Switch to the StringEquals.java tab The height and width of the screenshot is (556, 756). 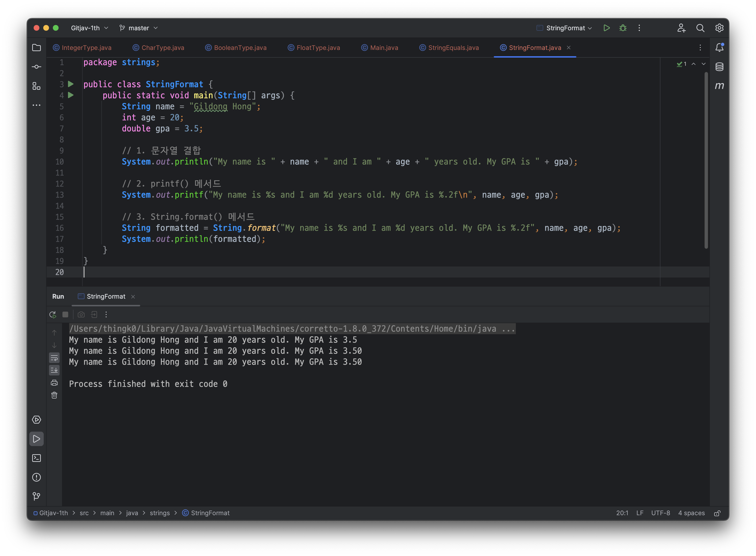(x=453, y=48)
